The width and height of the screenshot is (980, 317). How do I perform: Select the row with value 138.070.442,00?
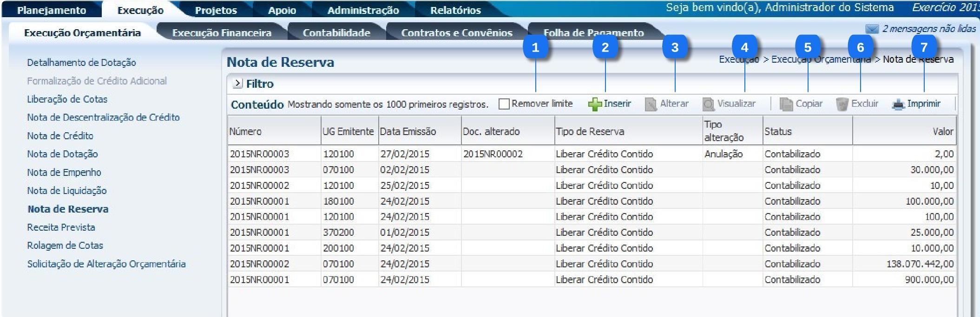[591, 264]
